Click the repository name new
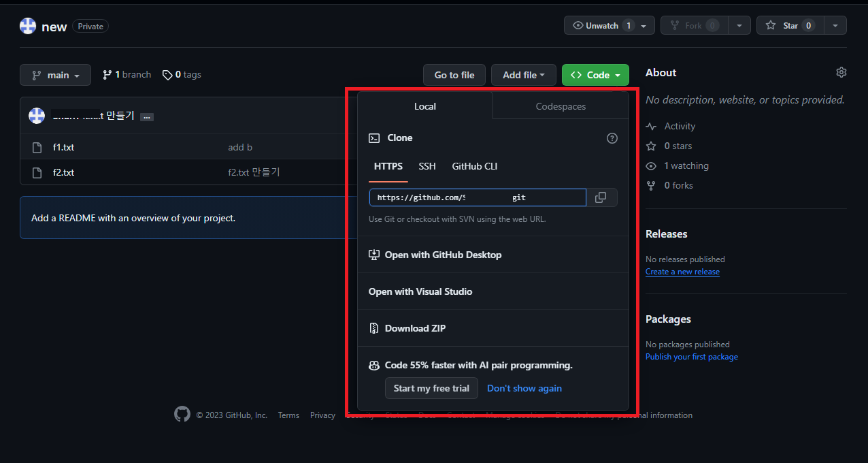The image size is (868, 463). (x=54, y=27)
